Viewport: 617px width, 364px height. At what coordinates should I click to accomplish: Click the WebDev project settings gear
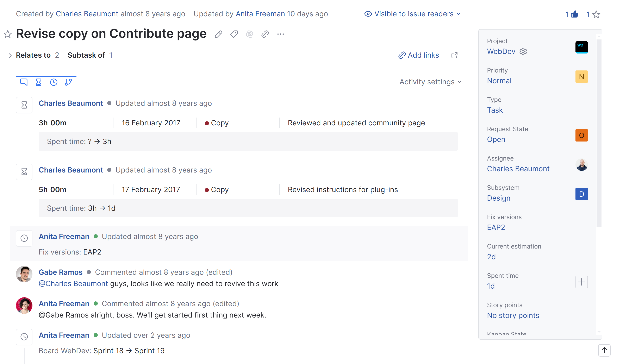click(x=523, y=51)
